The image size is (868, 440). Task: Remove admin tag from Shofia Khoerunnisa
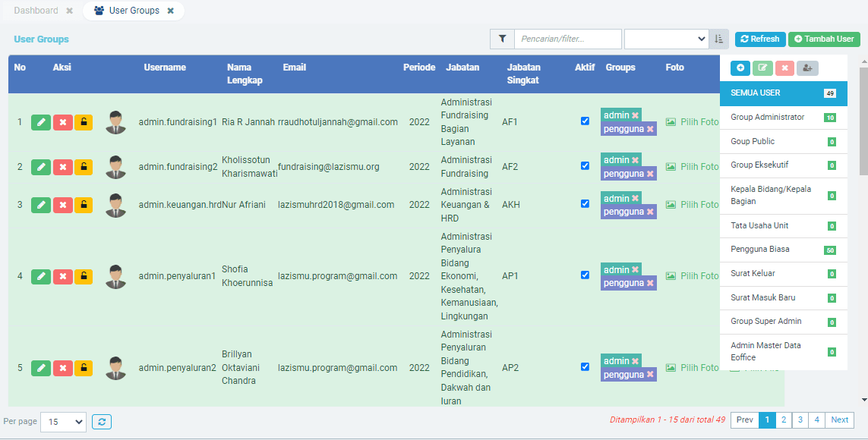(x=635, y=270)
